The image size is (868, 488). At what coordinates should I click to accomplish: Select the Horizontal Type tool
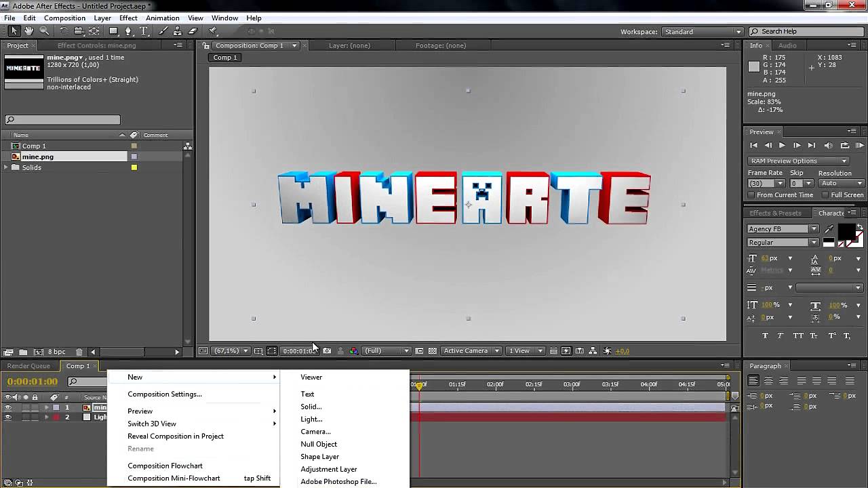144,31
